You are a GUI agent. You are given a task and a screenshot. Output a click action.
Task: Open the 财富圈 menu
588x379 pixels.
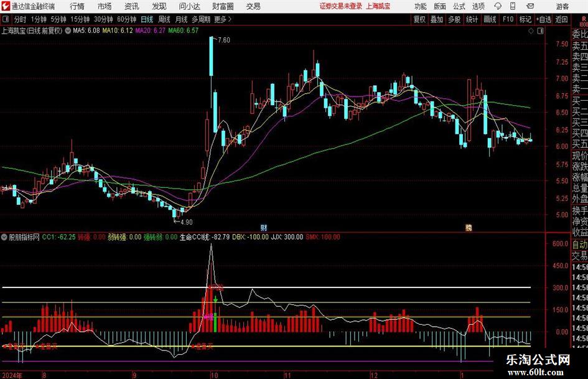(223, 6)
